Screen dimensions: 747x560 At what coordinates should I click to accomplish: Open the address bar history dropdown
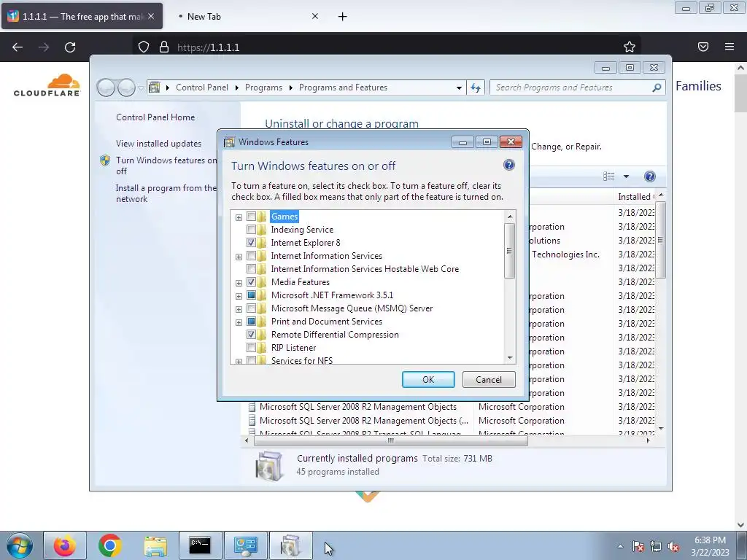click(x=459, y=87)
